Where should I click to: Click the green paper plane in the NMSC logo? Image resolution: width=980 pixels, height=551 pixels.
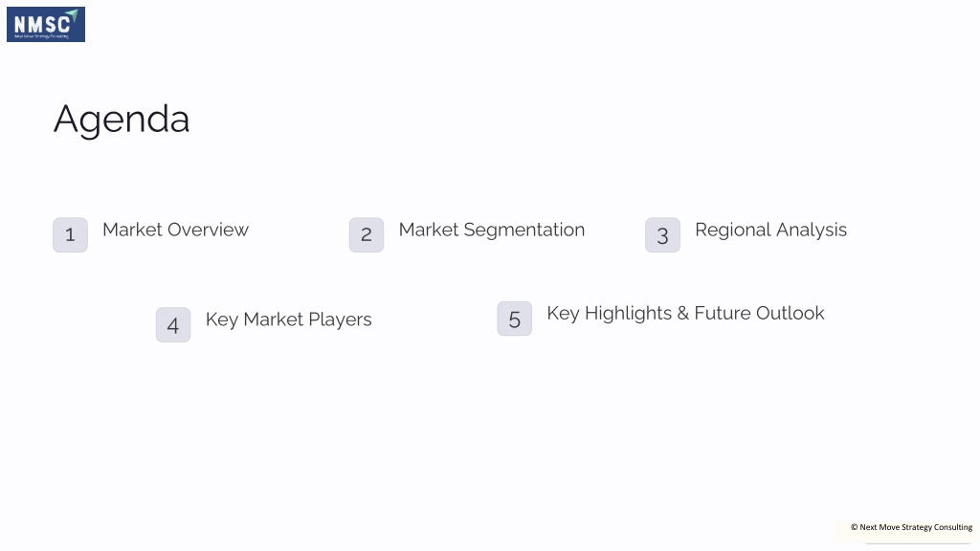pyautogui.click(x=73, y=13)
